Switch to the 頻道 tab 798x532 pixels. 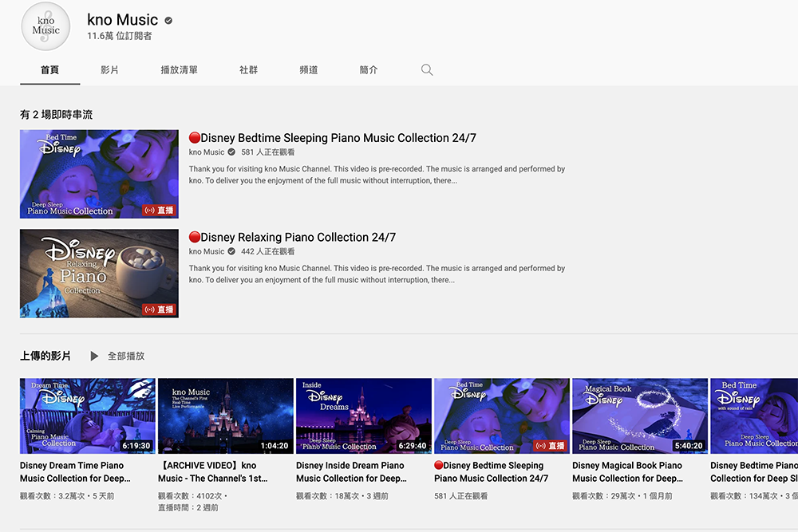pyautogui.click(x=308, y=69)
